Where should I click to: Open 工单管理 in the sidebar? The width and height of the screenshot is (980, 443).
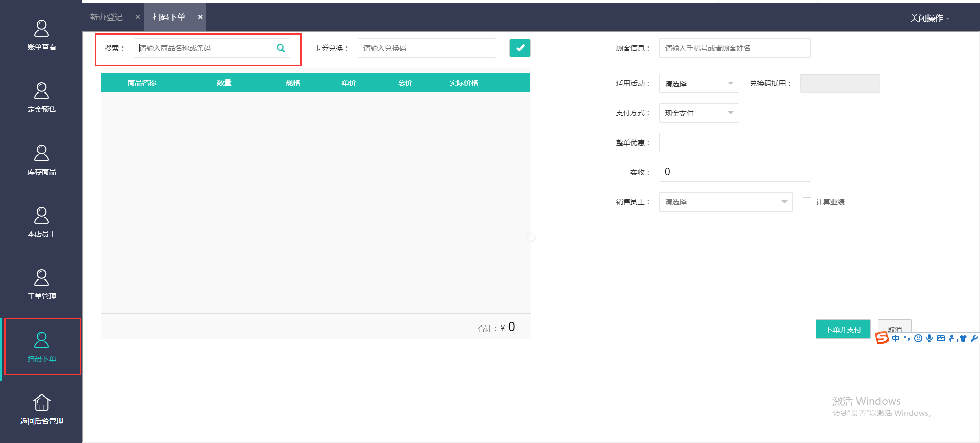point(41,285)
